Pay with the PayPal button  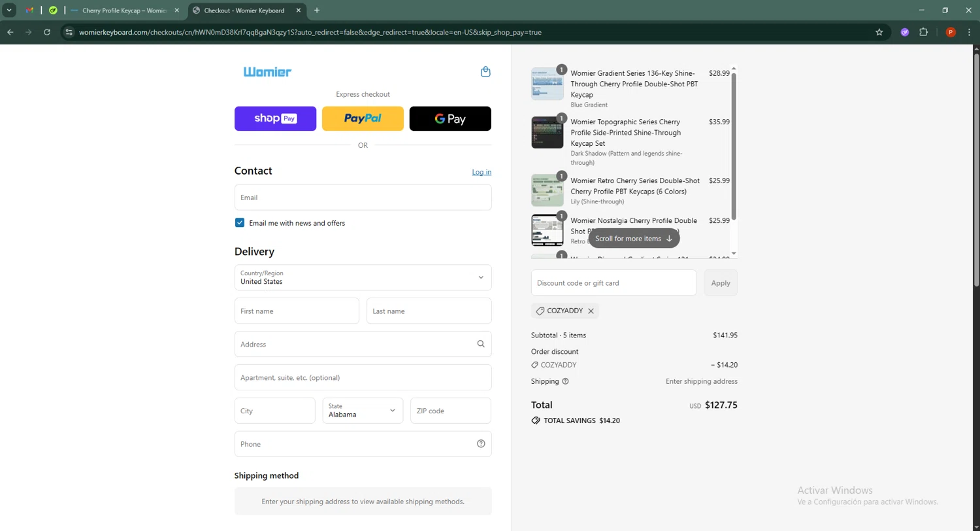pos(363,118)
